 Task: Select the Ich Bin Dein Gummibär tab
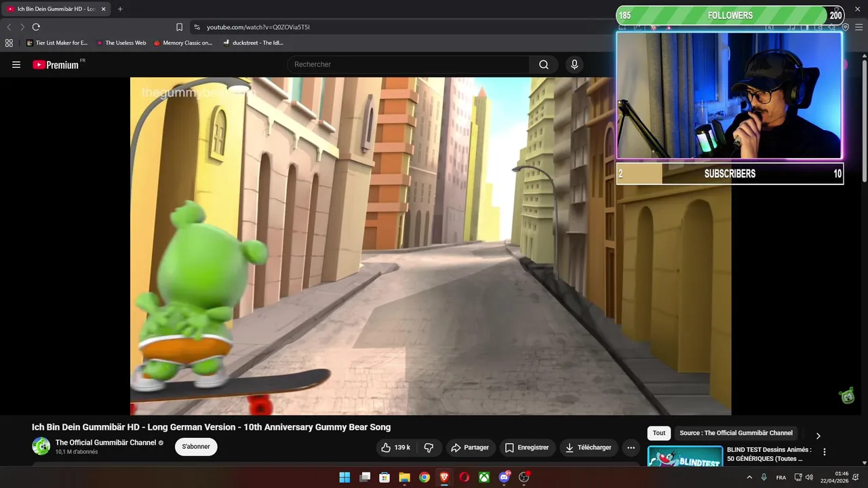(56, 9)
